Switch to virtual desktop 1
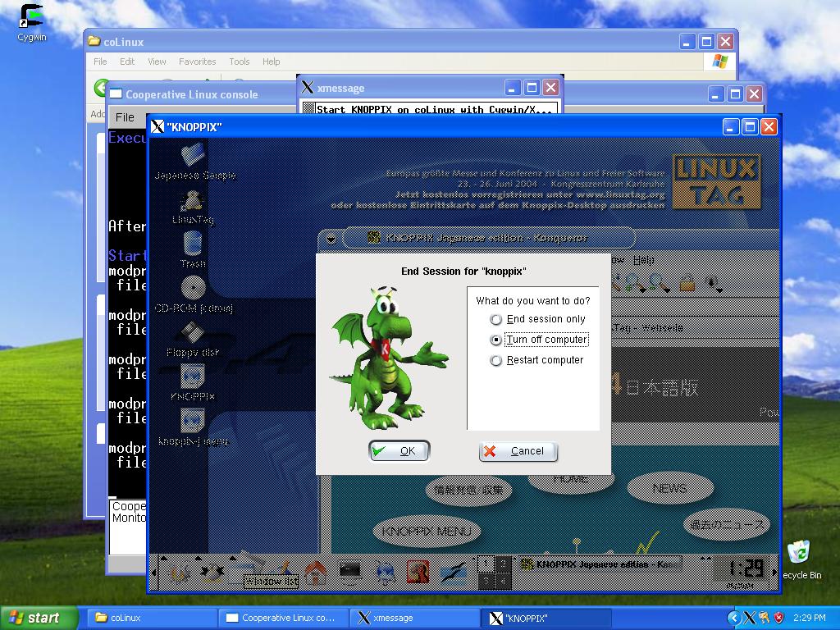840x630 pixels. 486,564
